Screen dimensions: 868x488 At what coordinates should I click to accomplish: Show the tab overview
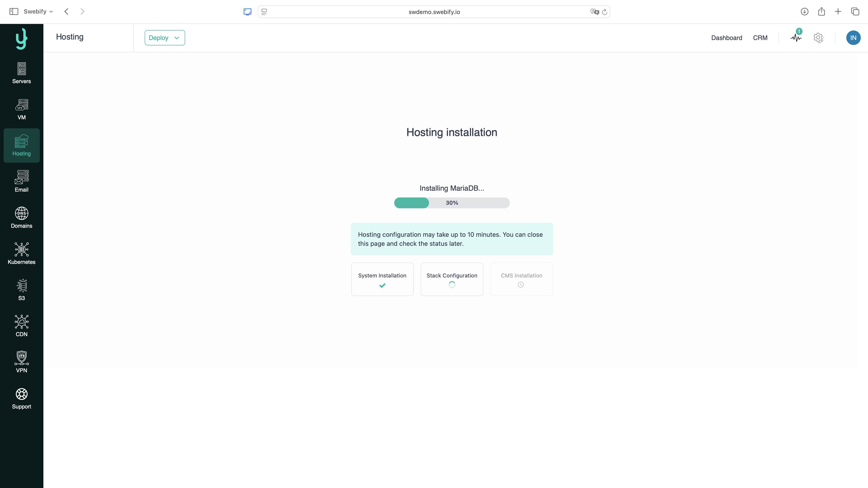coord(855,12)
